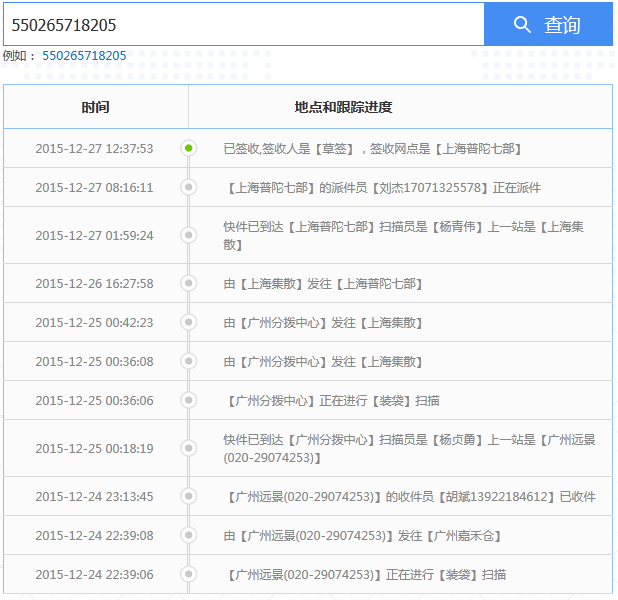Image resolution: width=618 pixels, height=600 pixels.
Task: Click the 发往【上海集散】 entry at 00:36:08
Action: click(x=323, y=362)
